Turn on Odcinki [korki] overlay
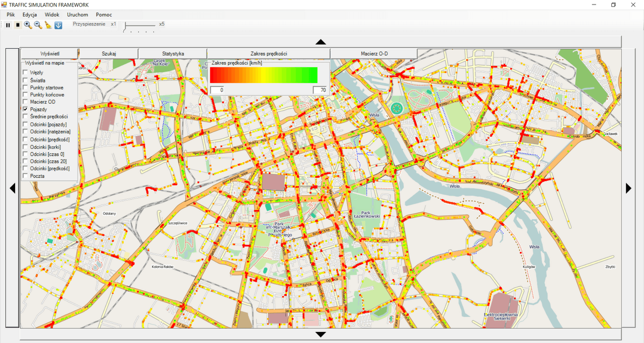This screenshot has height=343, width=644. [x=25, y=147]
